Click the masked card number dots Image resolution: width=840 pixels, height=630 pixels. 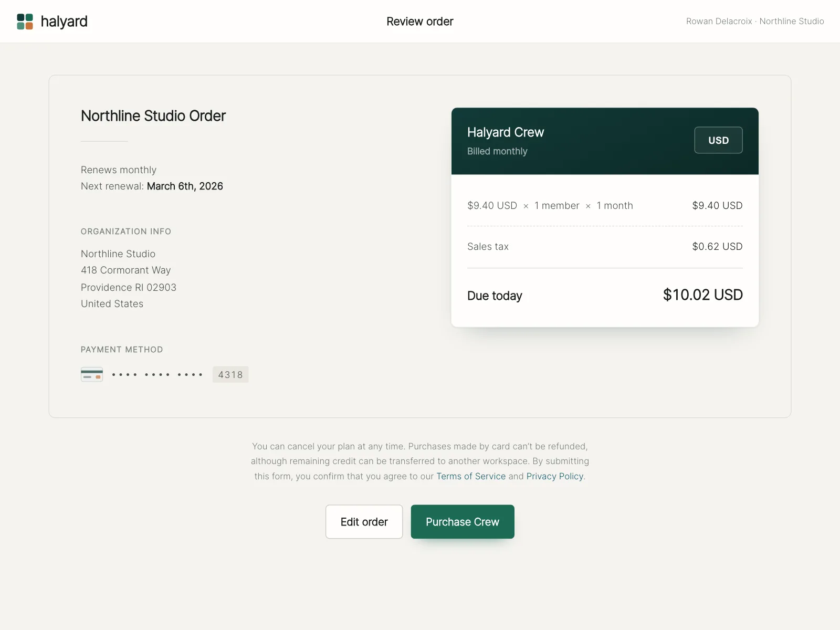click(157, 375)
